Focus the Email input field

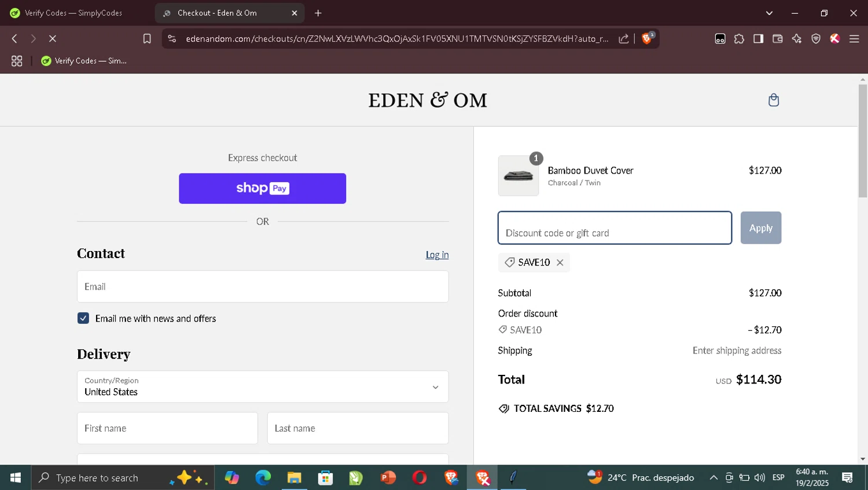point(263,286)
